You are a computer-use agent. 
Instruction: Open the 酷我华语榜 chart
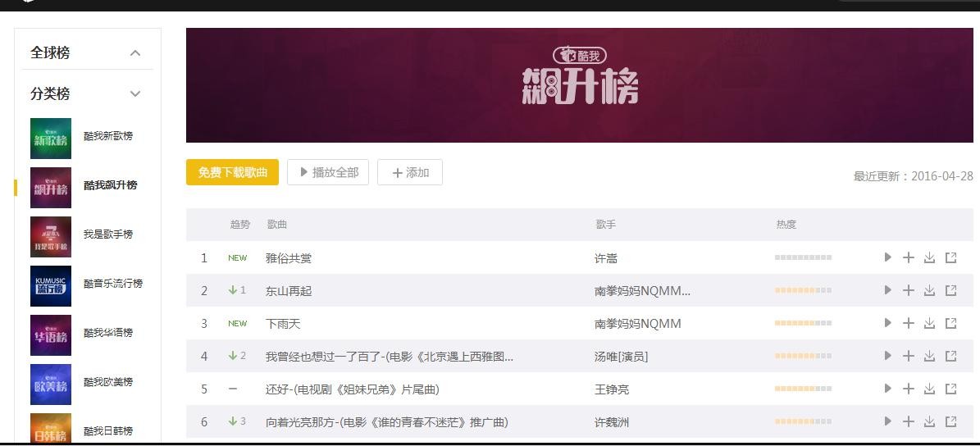pyautogui.click(x=108, y=332)
